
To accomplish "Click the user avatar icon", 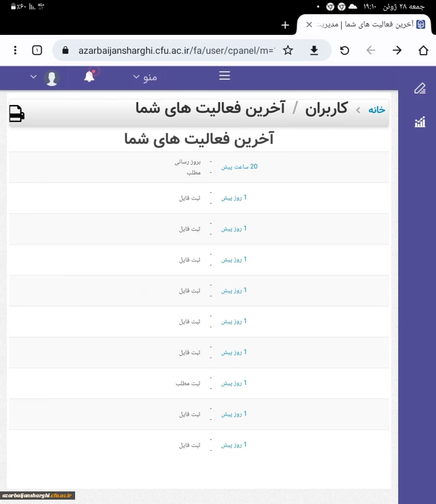I will click(52, 76).
